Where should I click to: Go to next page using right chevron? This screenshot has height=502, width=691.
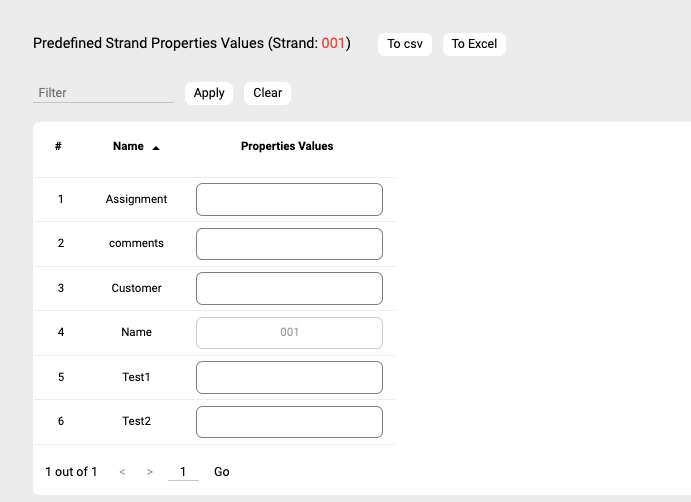point(149,472)
